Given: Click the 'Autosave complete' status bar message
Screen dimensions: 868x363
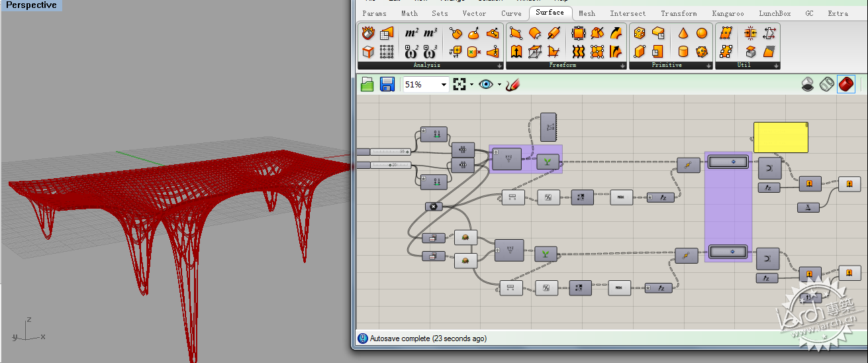Looking at the screenshot, I should (428, 338).
